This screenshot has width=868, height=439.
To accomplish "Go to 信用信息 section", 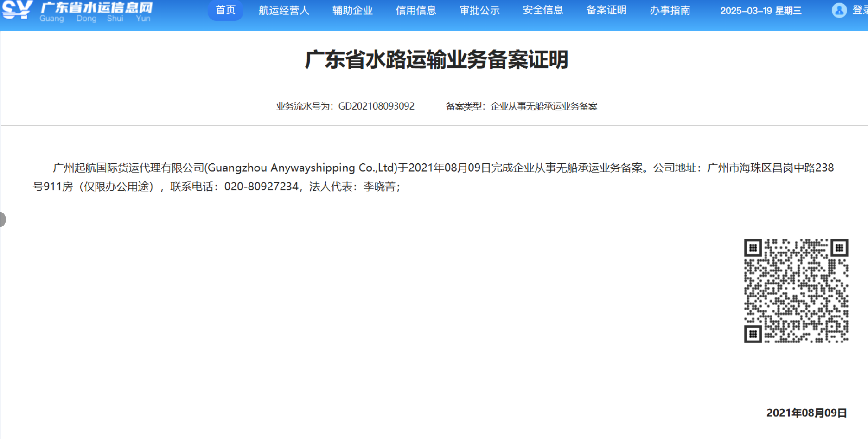I will [416, 10].
